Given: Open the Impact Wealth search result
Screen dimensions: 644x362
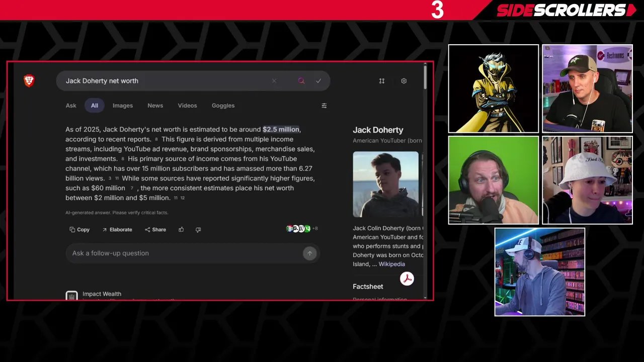Looking at the screenshot, I should (102, 294).
